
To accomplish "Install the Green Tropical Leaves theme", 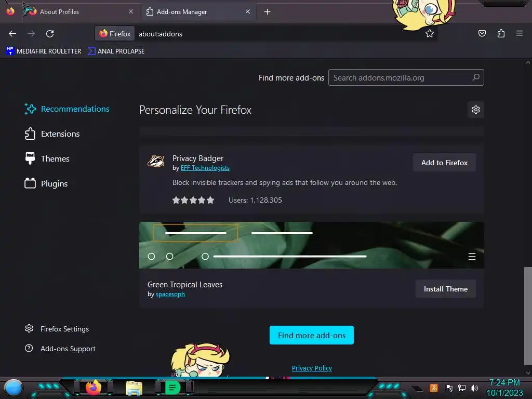I will click(x=445, y=289).
